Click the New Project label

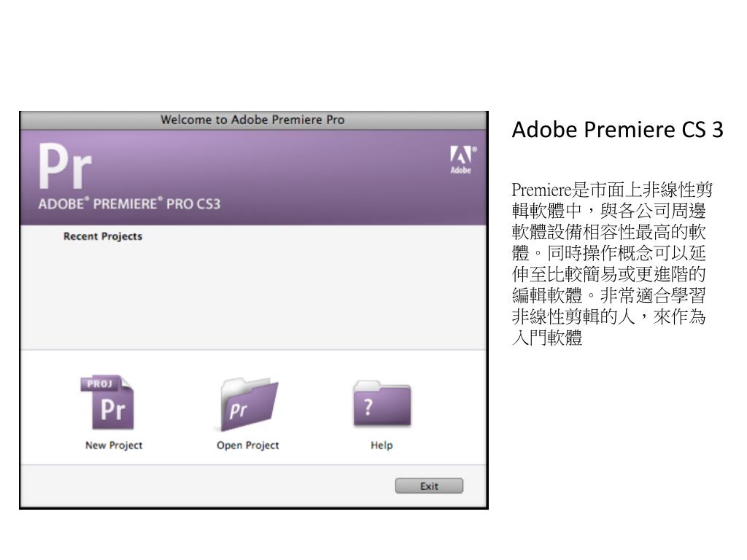(x=114, y=446)
